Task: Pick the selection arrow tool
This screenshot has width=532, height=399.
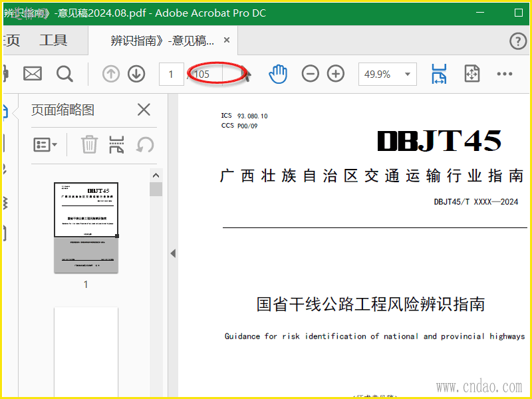Action: pyautogui.click(x=247, y=74)
